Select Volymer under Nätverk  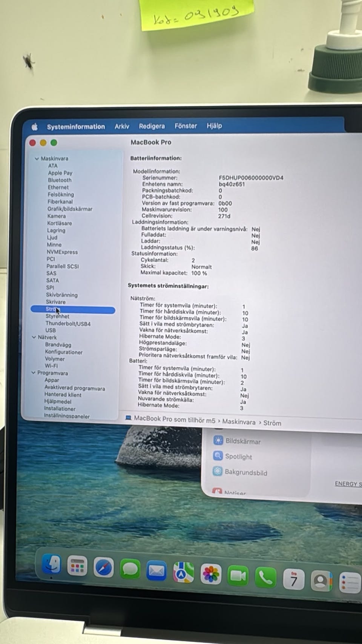pyautogui.click(x=55, y=359)
